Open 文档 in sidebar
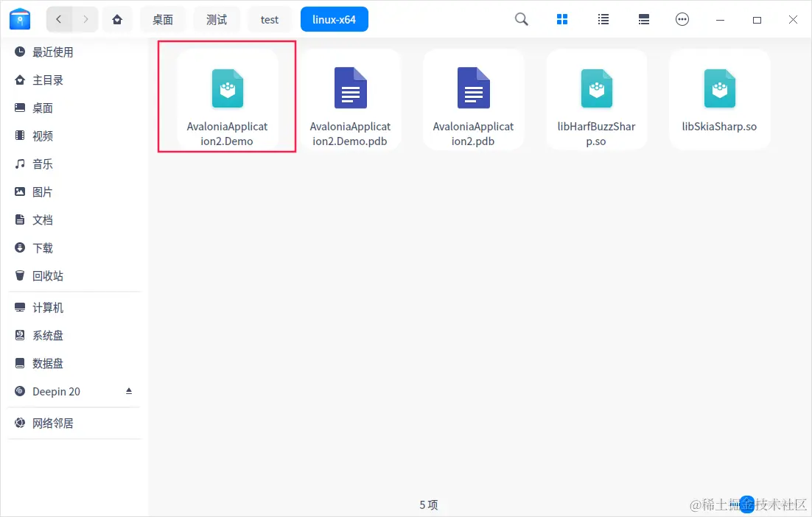 pyautogui.click(x=74, y=219)
